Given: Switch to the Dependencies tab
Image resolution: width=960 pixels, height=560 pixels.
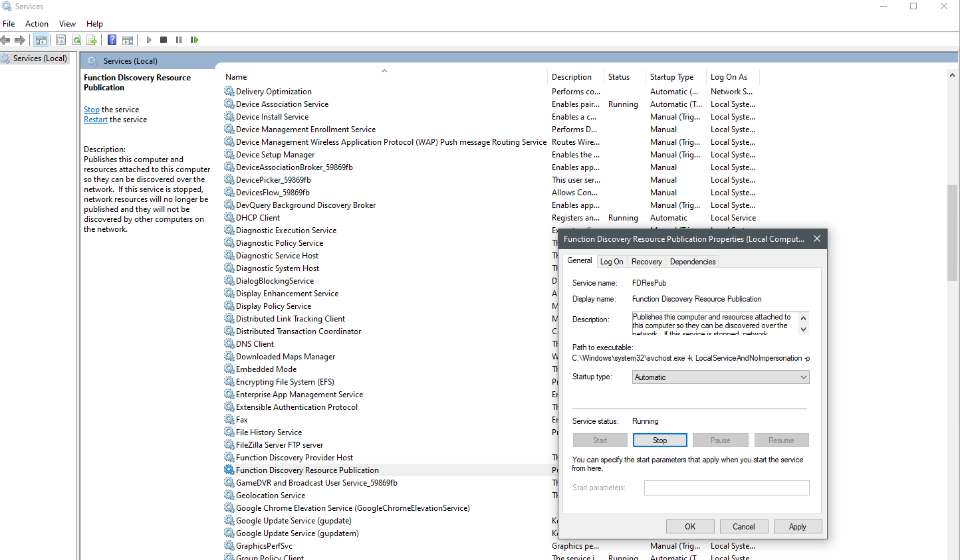Looking at the screenshot, I should point(692,262).
